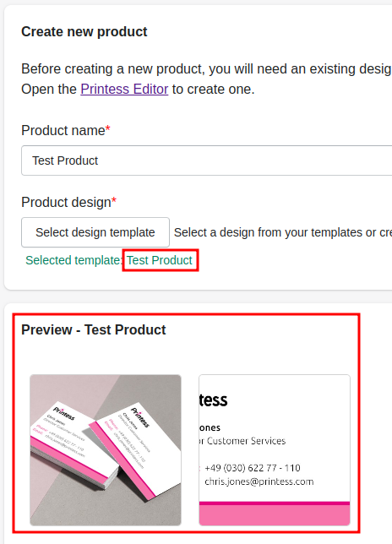Open the stacked business cards mockup thumbnail

click(106, 450)
